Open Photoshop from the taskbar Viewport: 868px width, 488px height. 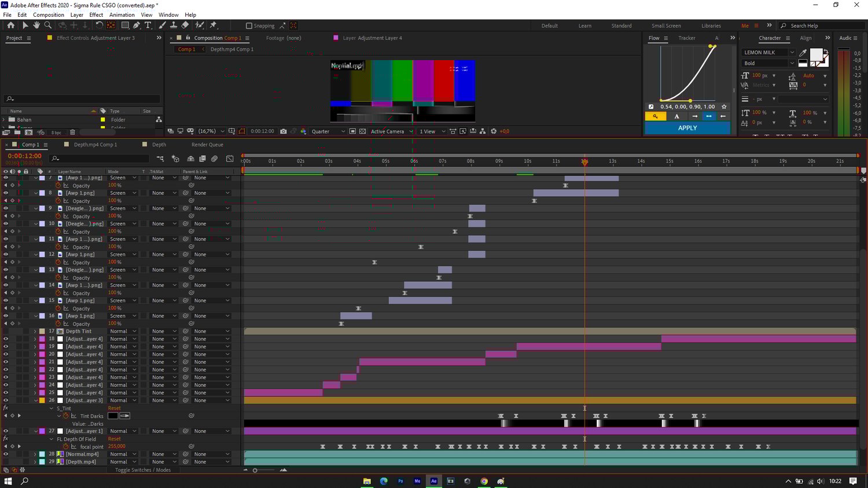(400, 481)
